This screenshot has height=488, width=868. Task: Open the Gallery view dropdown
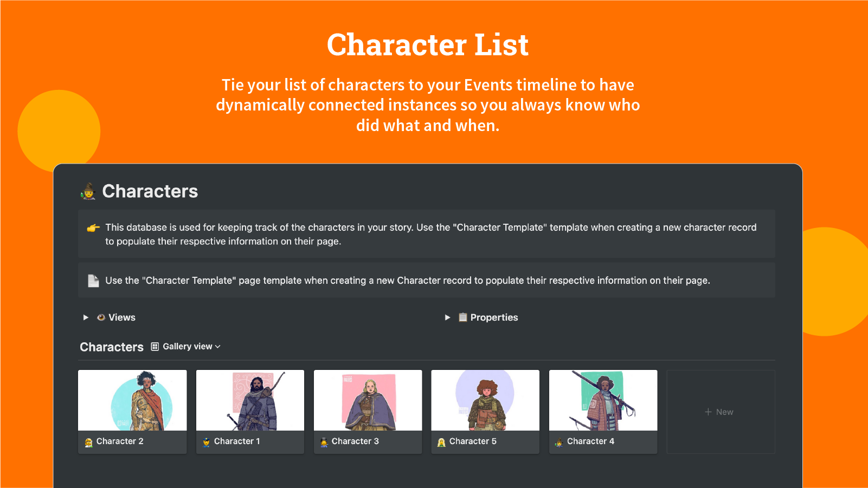click(x=217, y=346)
